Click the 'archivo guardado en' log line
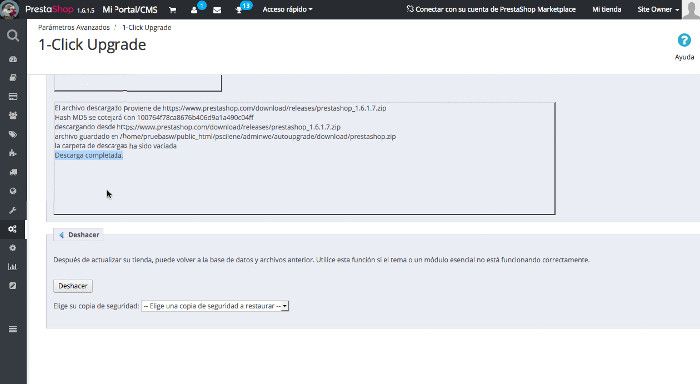 225,136
